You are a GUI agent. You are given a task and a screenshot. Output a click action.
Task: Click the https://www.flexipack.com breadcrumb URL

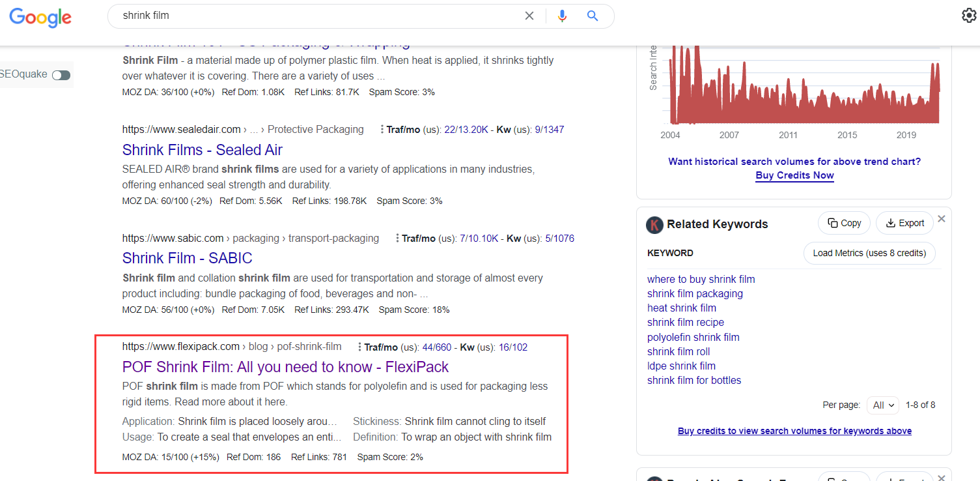point(181,347)
